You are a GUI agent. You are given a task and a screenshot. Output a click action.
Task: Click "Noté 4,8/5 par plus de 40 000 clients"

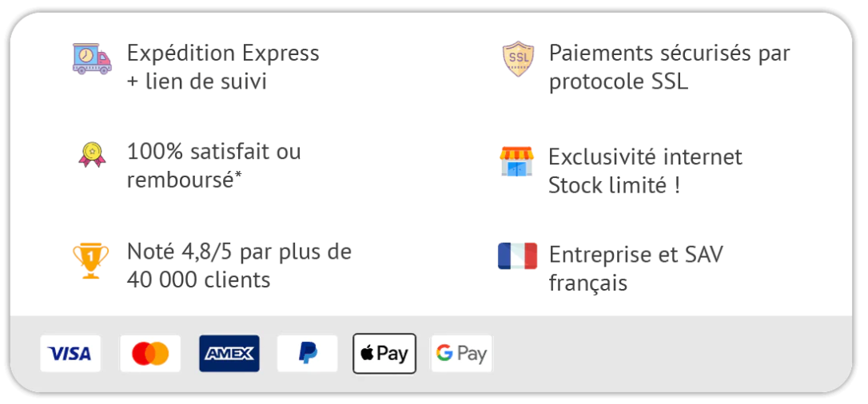click(238, 266)
